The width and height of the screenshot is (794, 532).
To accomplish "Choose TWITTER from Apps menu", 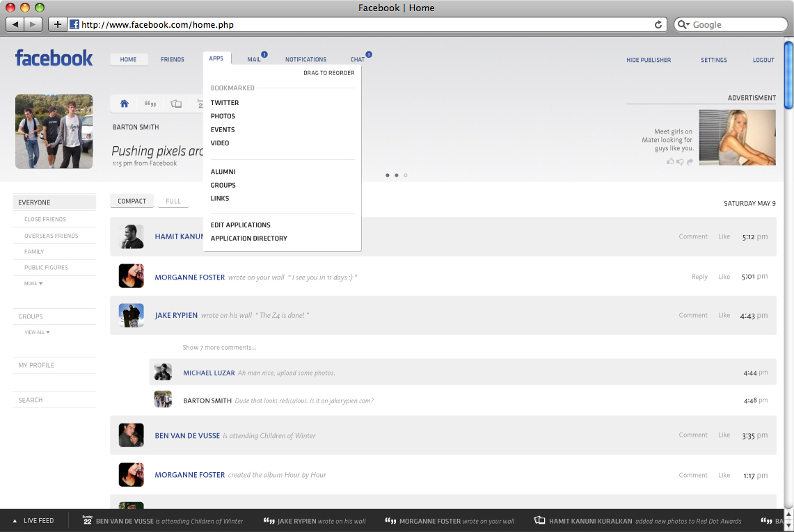I will [224, 103].
